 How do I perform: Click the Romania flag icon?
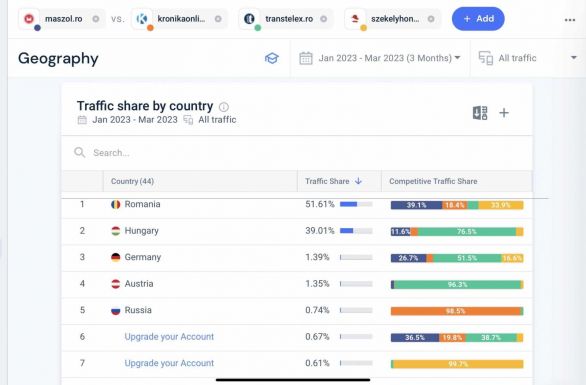(x=116, y=204)
